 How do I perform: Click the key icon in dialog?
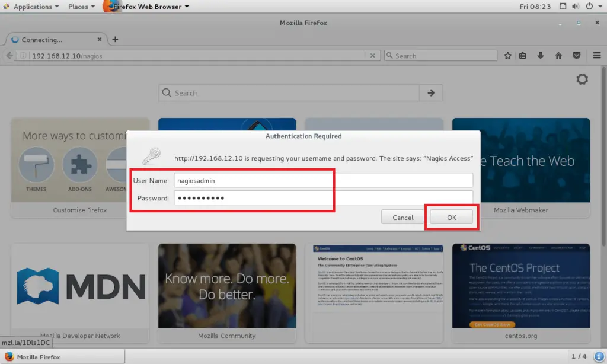click(151, 156)
